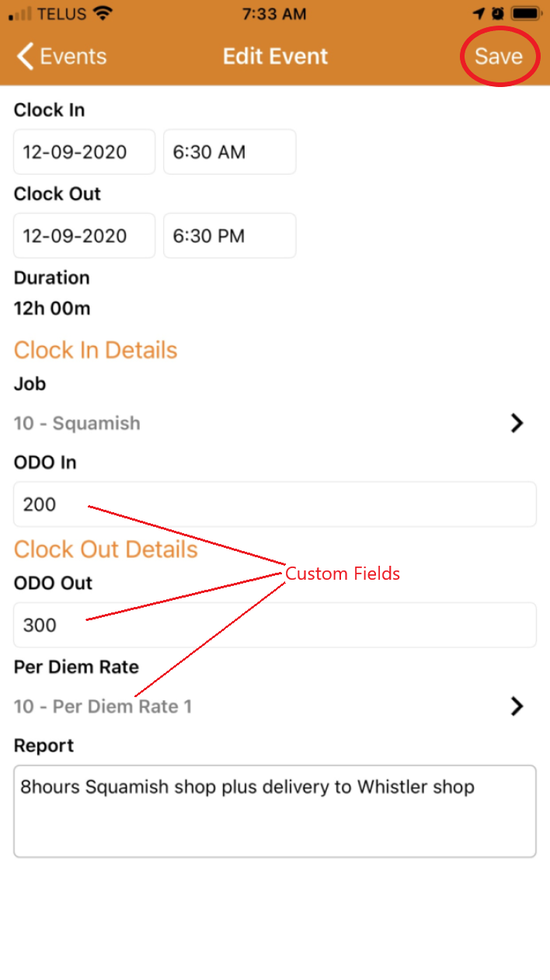Edit the ODO In field showing 200

[275, 504]
